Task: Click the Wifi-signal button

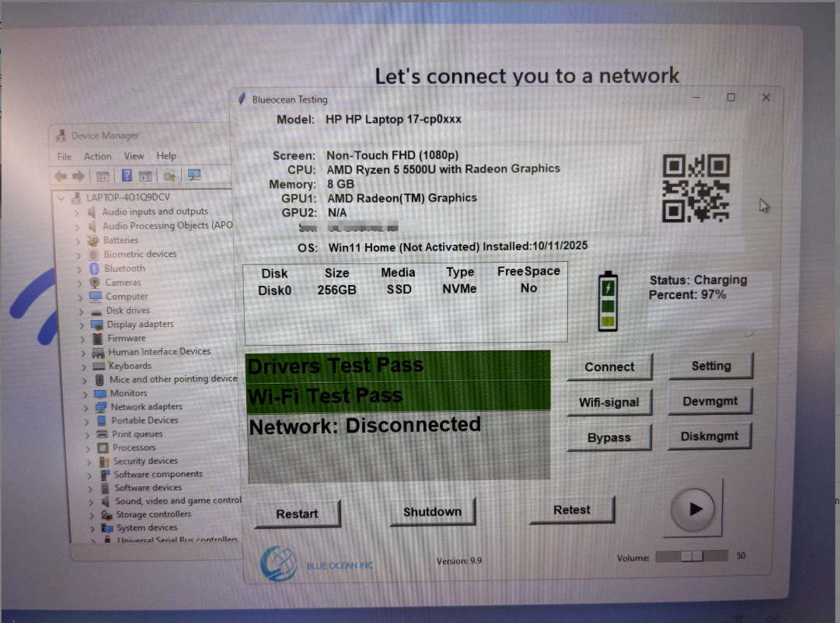Action: point(609,402)
